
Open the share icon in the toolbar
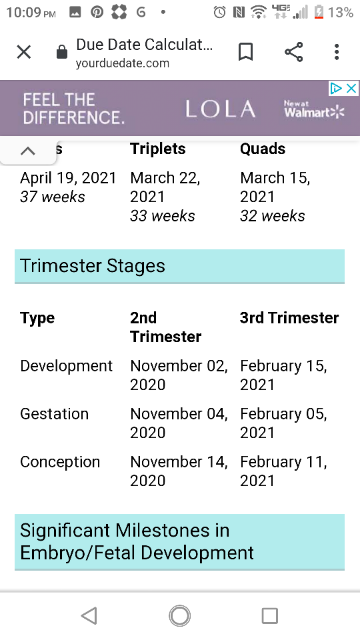click(294, 52)
